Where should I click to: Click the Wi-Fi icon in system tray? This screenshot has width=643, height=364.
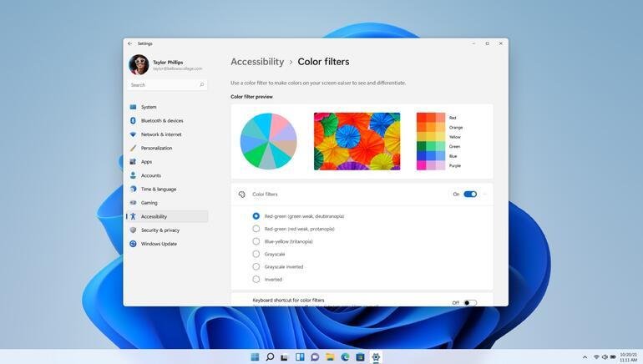click(597, 357)
